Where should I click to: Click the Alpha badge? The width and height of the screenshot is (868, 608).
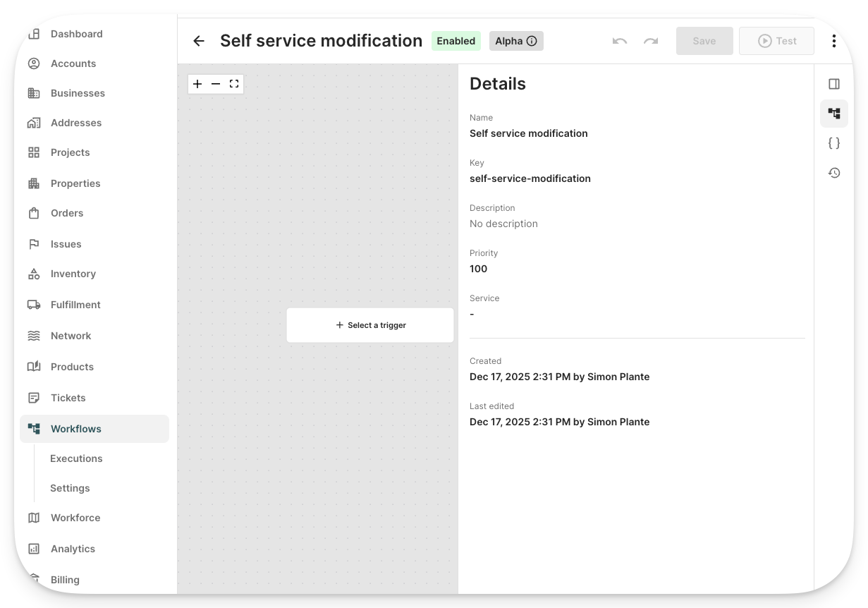pos(516,41)
